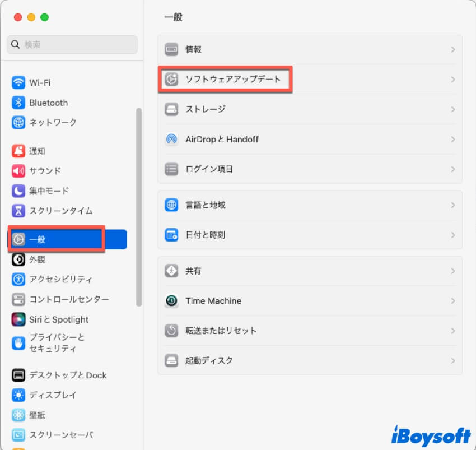The height and width of the screenshot is (450, 476).
Task: Click the Time Machine clock icon
Action: pyautogui.click(x=171, y=301)
